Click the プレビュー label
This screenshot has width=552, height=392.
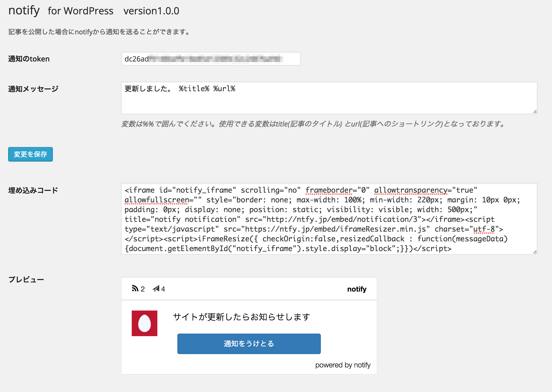(x=26, y=280)
